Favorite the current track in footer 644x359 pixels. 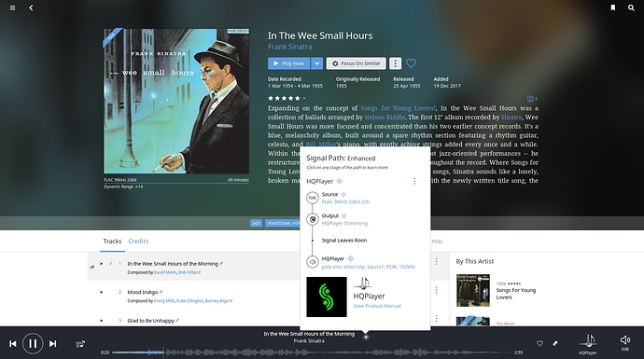coord(539,343)
